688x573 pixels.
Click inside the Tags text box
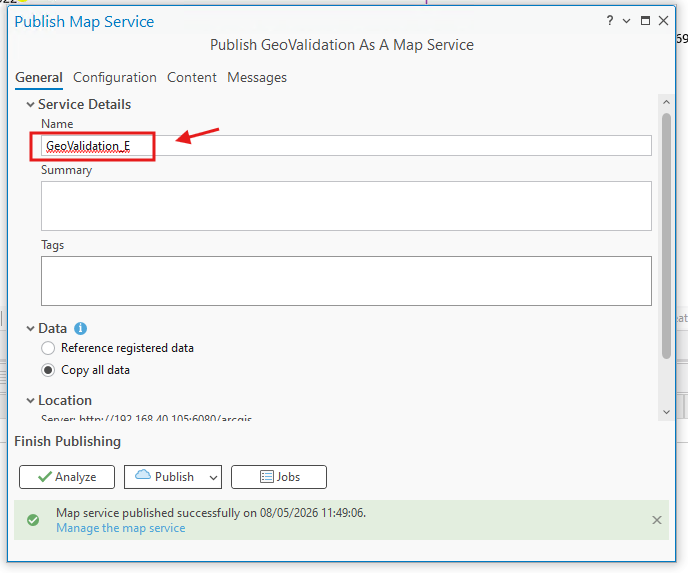[x=346, y=281]
